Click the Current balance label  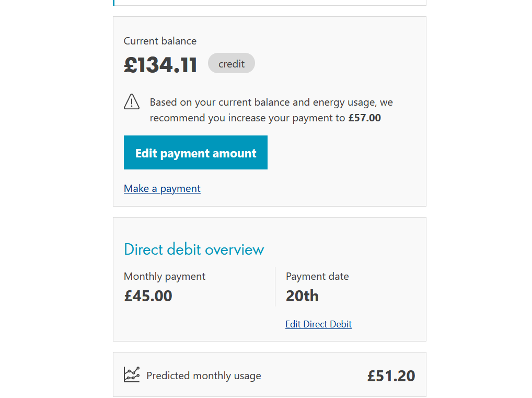[160, 41]
